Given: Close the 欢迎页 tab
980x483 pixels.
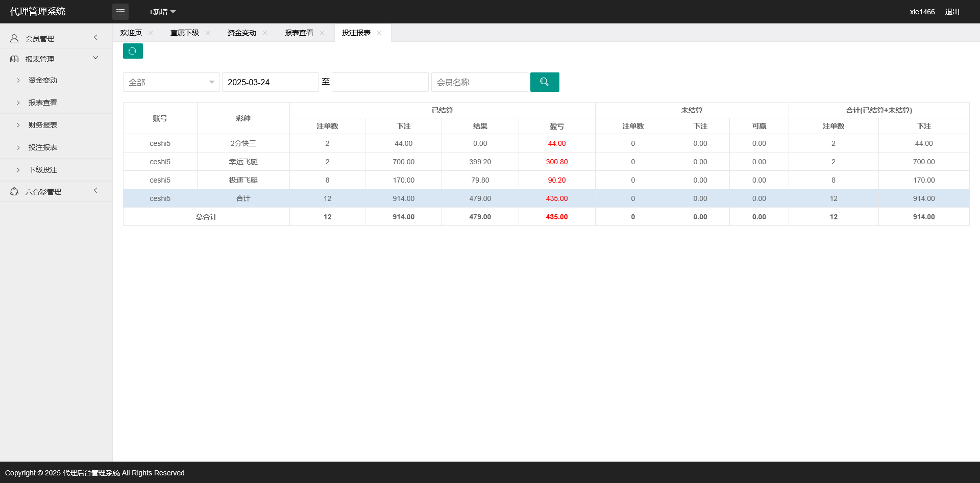Looking at the screenshot, I should click(x=151, y=33).
